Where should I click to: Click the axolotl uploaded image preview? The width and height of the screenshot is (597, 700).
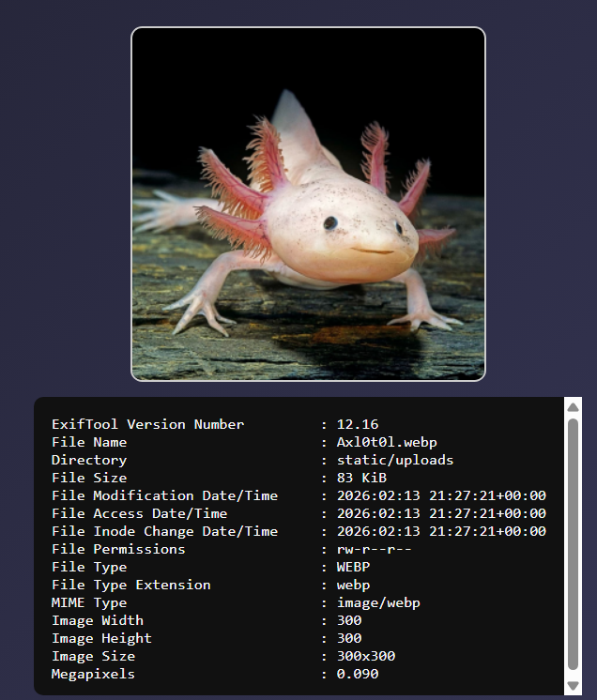click(308, 204)
